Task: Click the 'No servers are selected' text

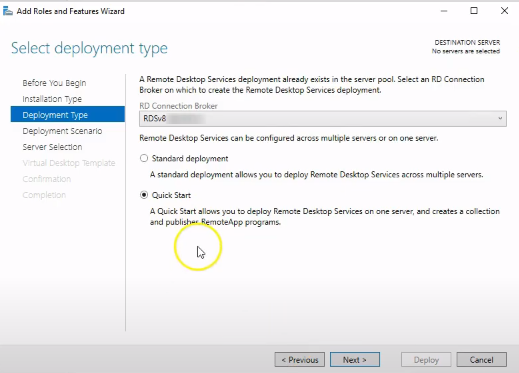Action: click(466, 51)
